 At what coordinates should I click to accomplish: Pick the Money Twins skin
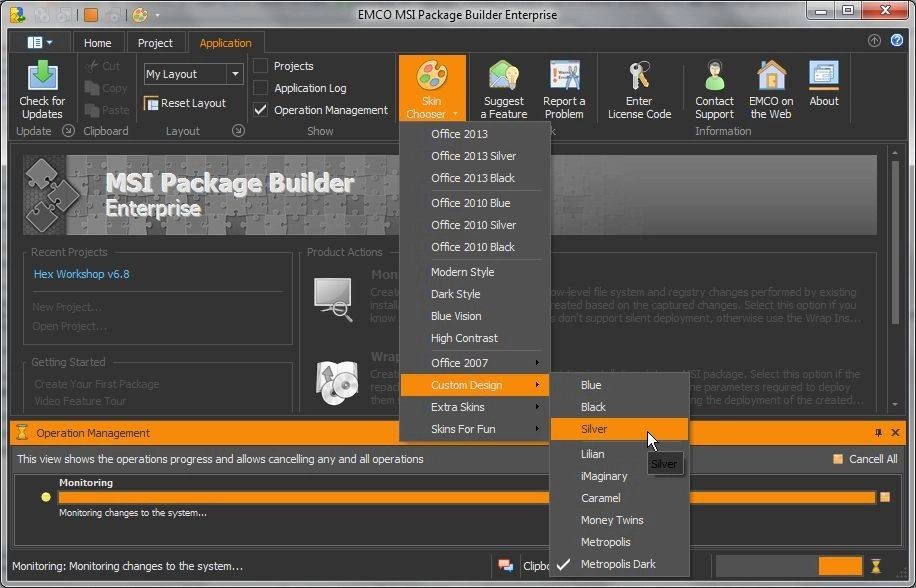click(619, 520)
